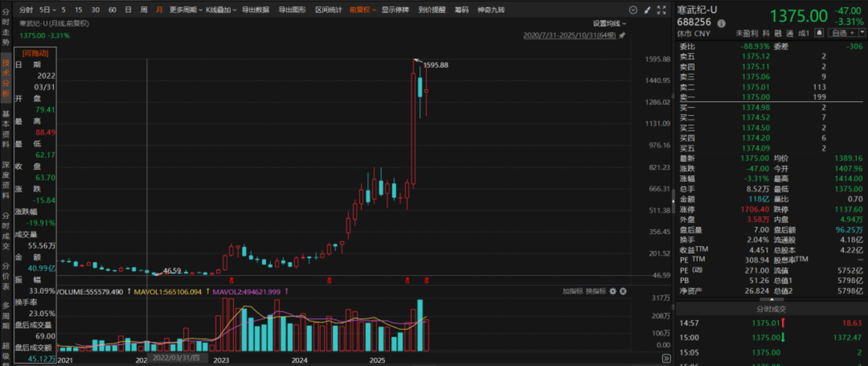Switch to 分时走势 sidebar tab
Screen dimensions: 868x366
pyautogui.click(x=6, y=31)
